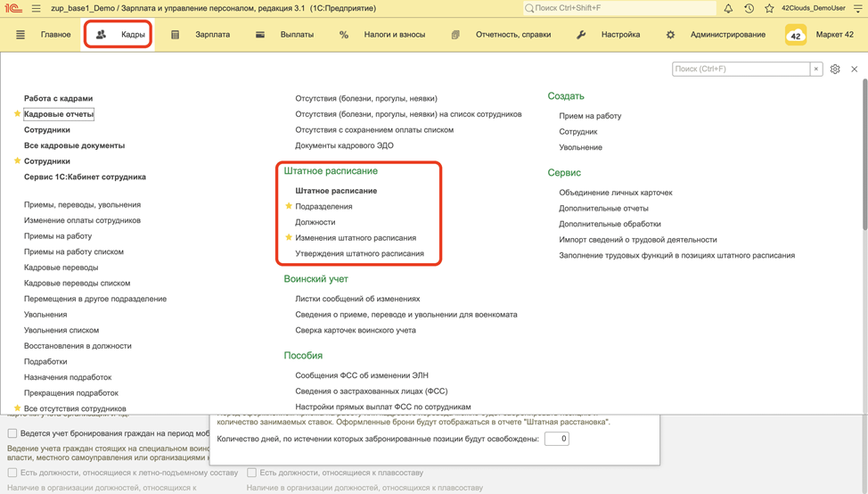The width and height of the screenshot is (868, 494).
Task: Click the Зарплата calculator icon
Action: point(175,35)
